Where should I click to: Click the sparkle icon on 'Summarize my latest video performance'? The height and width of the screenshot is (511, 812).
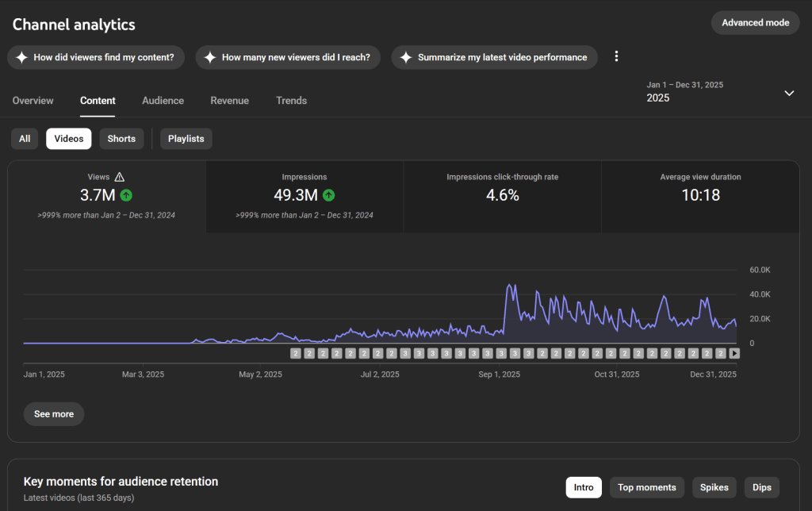[x=406, y=57]
